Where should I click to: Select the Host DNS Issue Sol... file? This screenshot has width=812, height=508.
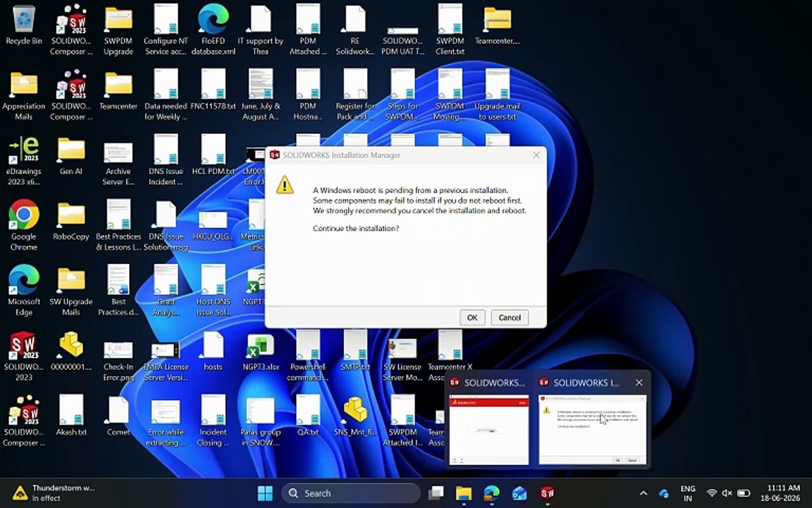point(213,291)
